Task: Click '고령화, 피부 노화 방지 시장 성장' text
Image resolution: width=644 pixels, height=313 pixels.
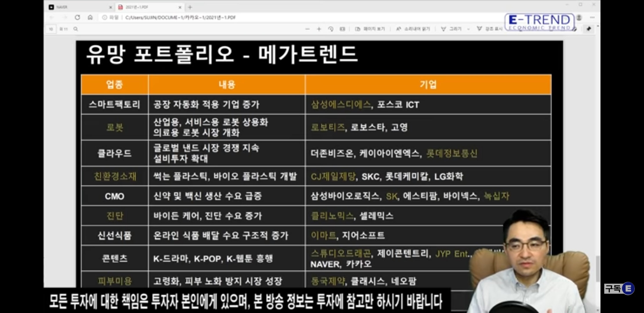Action: [218, 281]
